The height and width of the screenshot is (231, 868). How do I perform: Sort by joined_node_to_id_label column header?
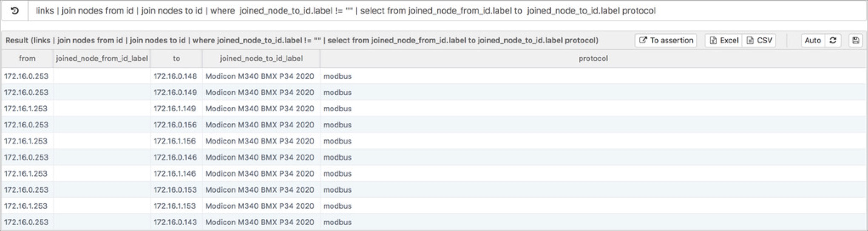coord(261,59)
